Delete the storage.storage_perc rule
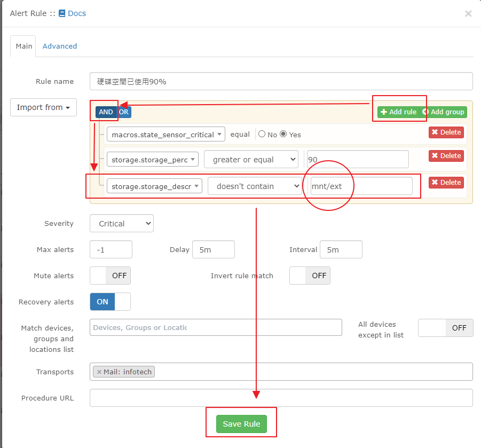 tap(446, 156)
